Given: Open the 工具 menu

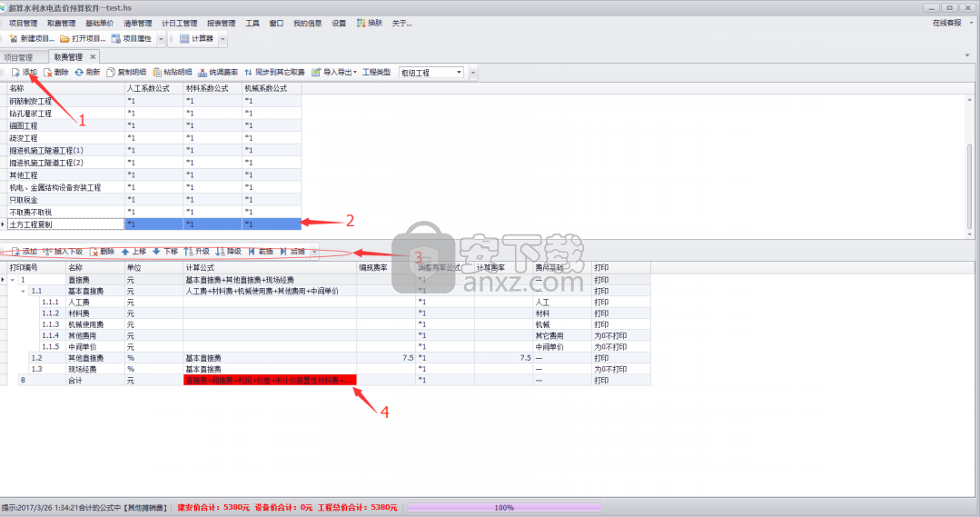Looking at the screenshot, I should coord(252,23).
